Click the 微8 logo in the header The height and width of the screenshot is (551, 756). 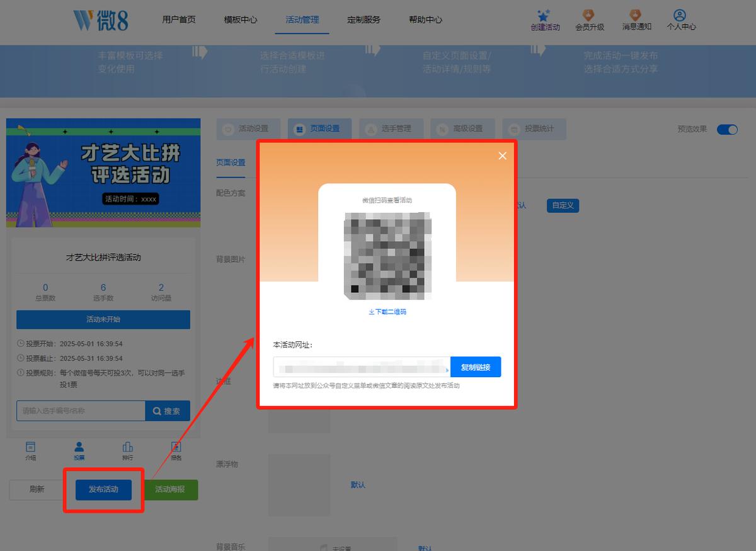point(101,20)
